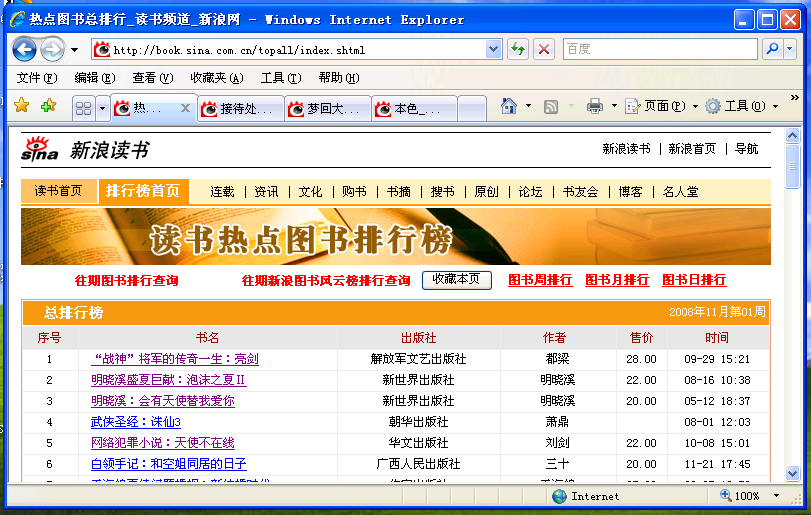Expand the Home button dropdown arrow
This screenshot has height=515, width=811.
[x=528, y=106]
